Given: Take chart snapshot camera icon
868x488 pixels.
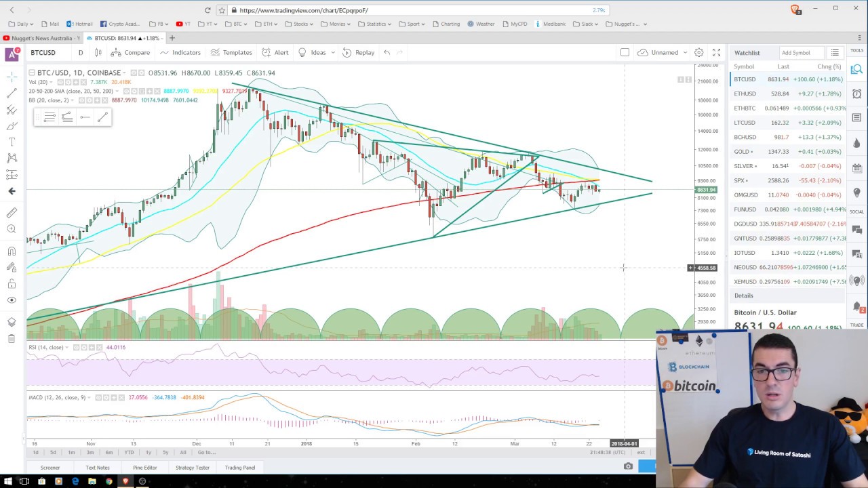Looking at the screenshot, I should coord(628,466).
